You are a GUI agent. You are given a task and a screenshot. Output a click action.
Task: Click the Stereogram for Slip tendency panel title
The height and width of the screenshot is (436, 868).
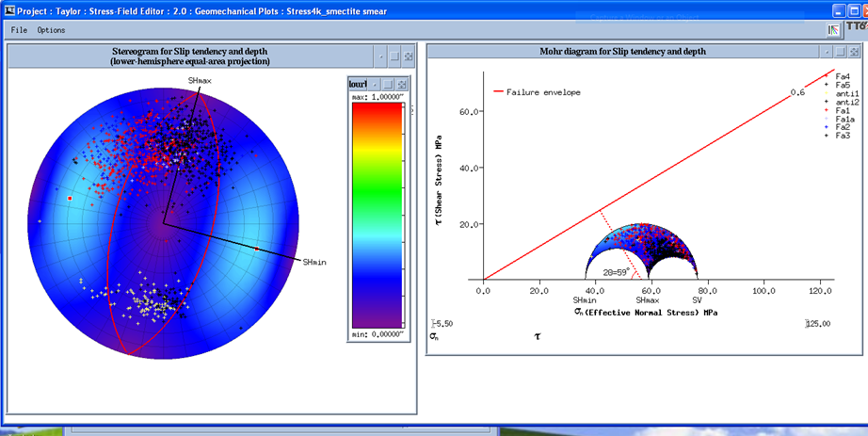[190, 57]
